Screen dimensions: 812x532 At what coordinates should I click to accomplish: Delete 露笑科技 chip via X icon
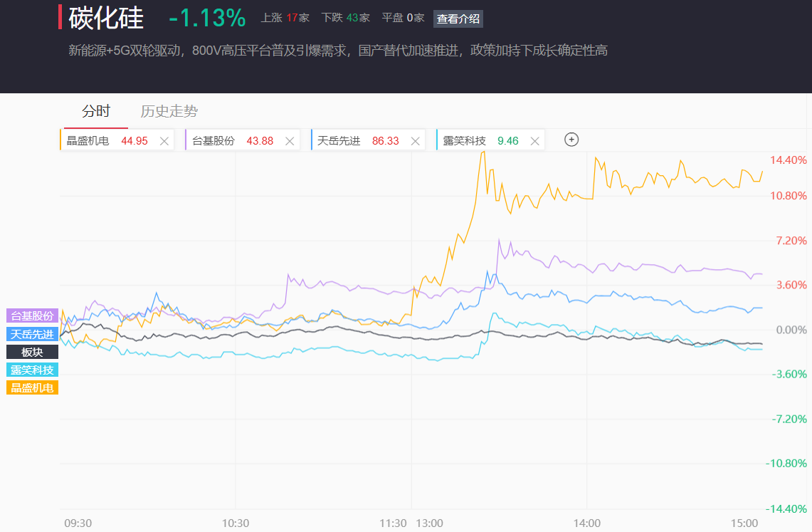coord(535,141)
